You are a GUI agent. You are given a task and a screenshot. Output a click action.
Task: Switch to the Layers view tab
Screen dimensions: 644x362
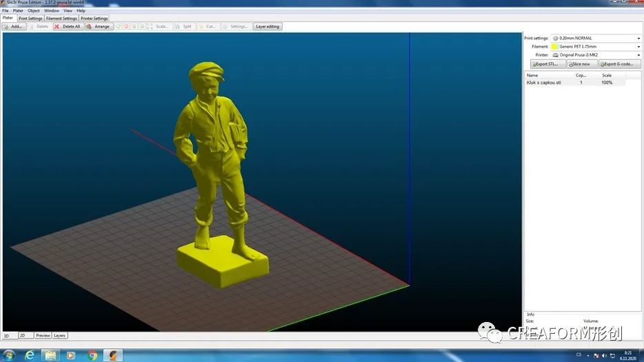59,336
